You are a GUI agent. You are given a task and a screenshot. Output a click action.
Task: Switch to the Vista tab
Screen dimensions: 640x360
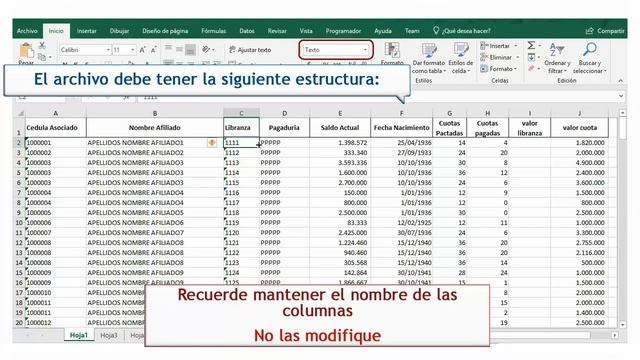coord(306,31)
